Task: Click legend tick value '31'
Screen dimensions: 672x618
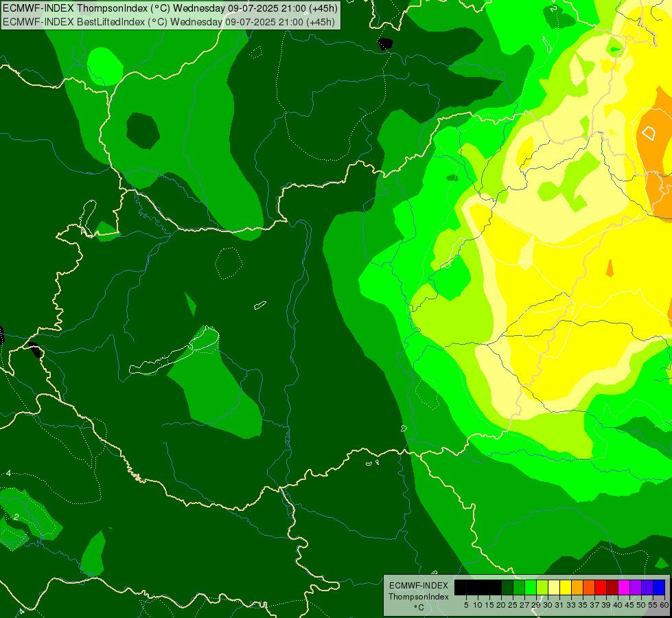Action: [x=559, y=605]
